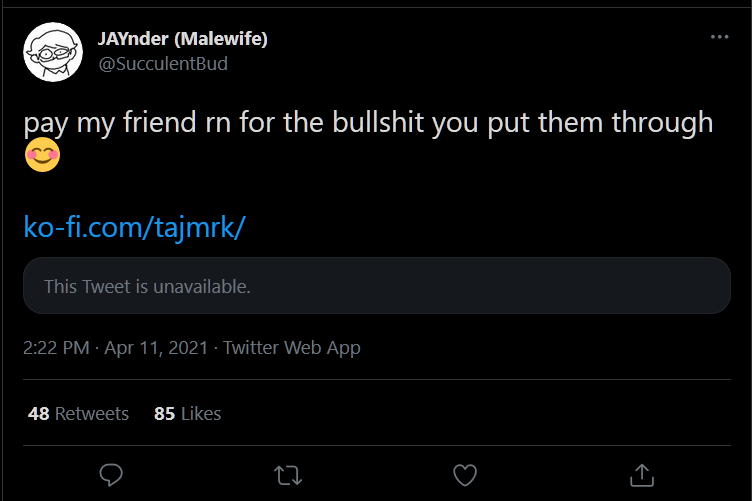The height and width of the screenshot is (501, 752).
Task: Open the JAYnder (Malewife) display name
Action: pos(182,39)
